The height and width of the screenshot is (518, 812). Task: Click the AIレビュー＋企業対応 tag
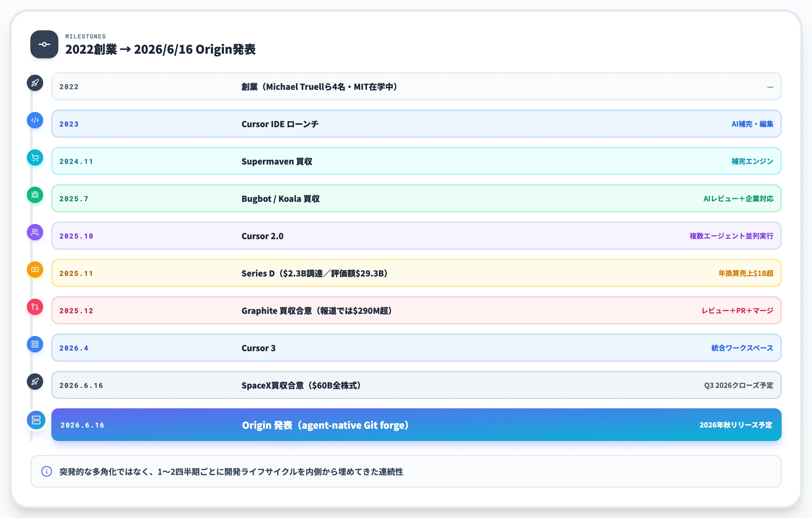738,199
